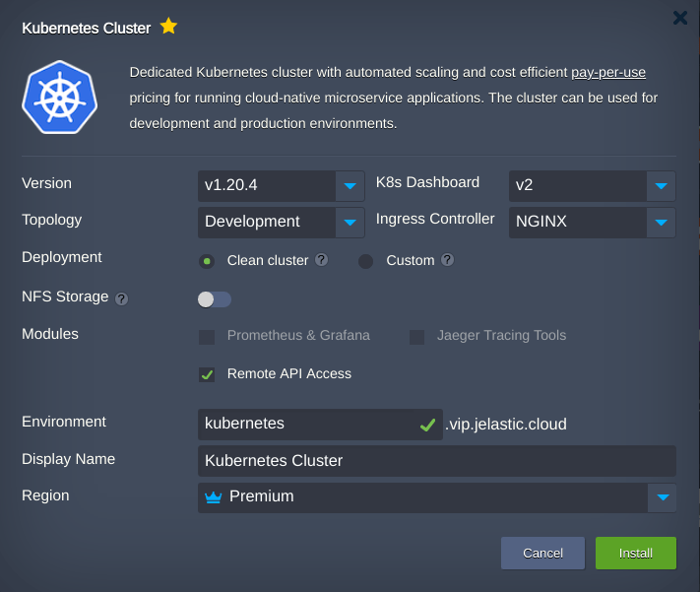700x592 pixels.
Task: Click the Region label
Action: click(x=45, y=495)
